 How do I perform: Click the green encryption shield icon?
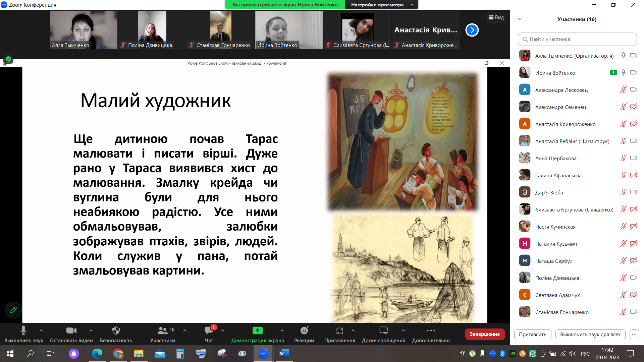pyautogui.click(x=8, y=59)
